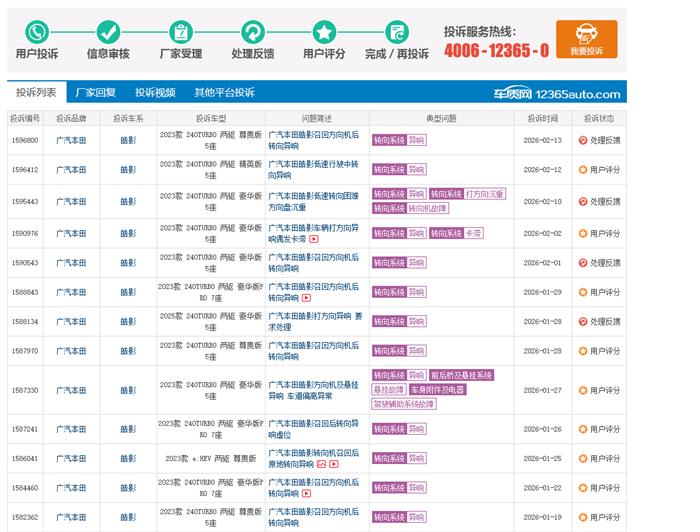Click the 信息审核 checkmark icon
The image size is (700, 532).
(x=108, y=32)
